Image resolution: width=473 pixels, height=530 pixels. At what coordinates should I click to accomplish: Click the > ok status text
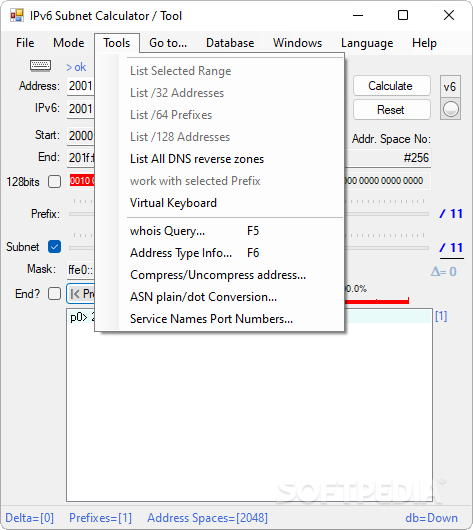76,67
